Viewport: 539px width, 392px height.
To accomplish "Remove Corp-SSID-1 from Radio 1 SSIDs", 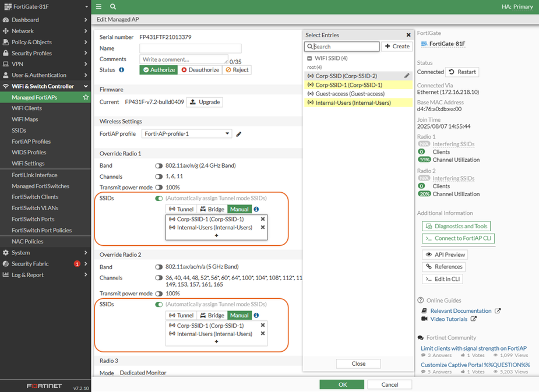I will [263, 219].
